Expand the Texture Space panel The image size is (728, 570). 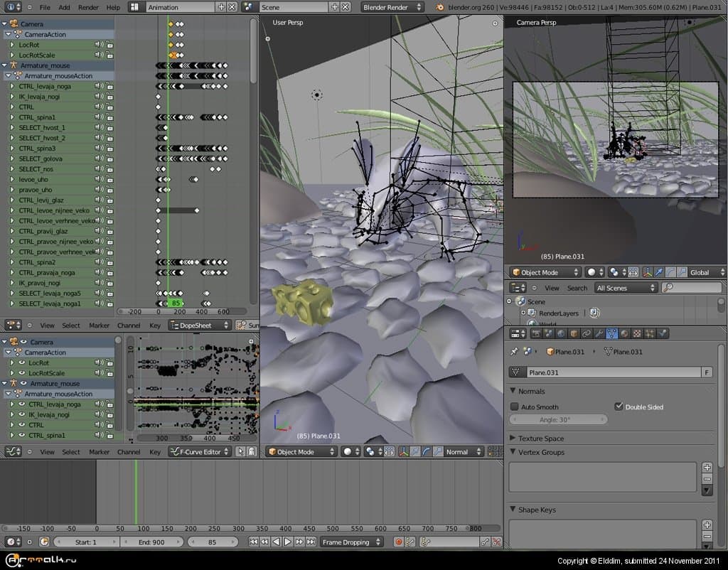540,439
